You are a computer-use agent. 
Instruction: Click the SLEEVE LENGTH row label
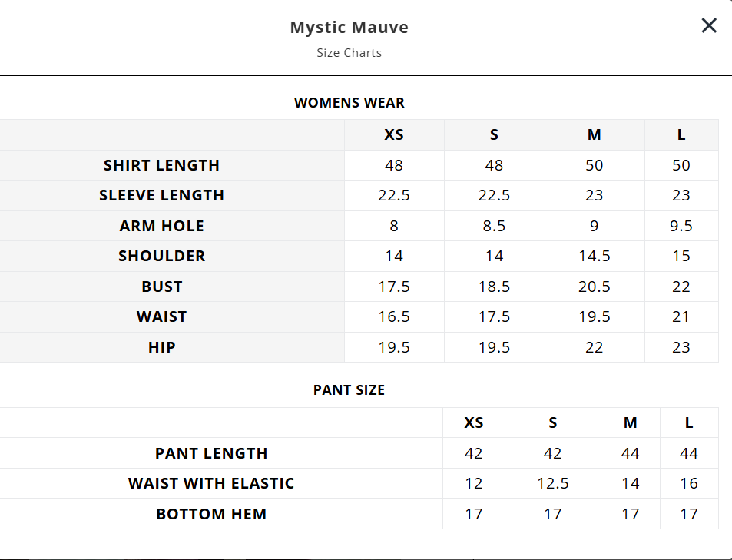coord(161,195)
